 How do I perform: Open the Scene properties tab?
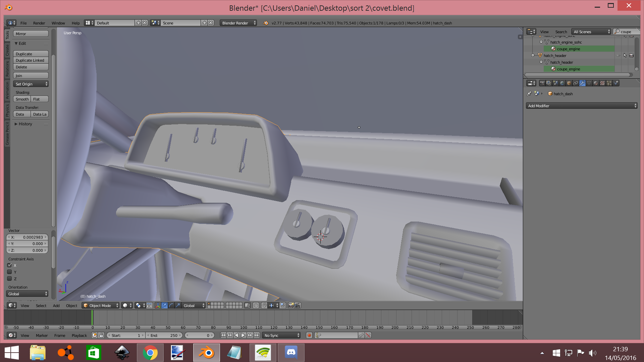coord(555,83)
